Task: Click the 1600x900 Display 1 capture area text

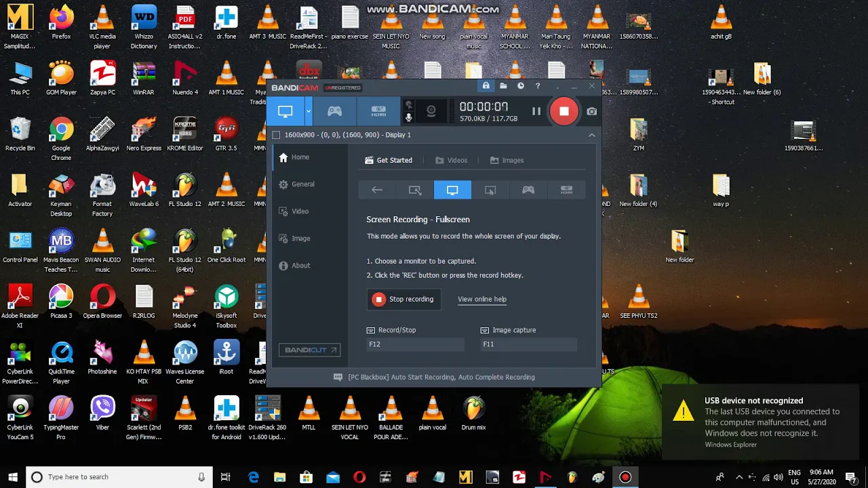Action: point(348,135)
